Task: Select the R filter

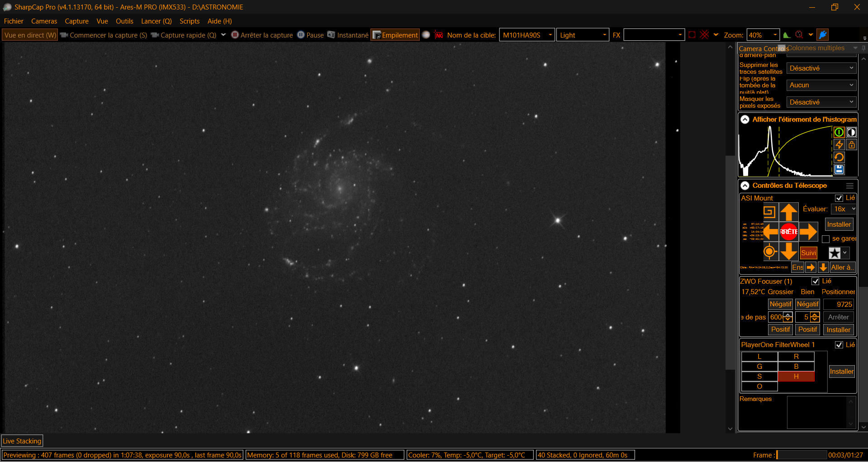Action: (796, 357)
